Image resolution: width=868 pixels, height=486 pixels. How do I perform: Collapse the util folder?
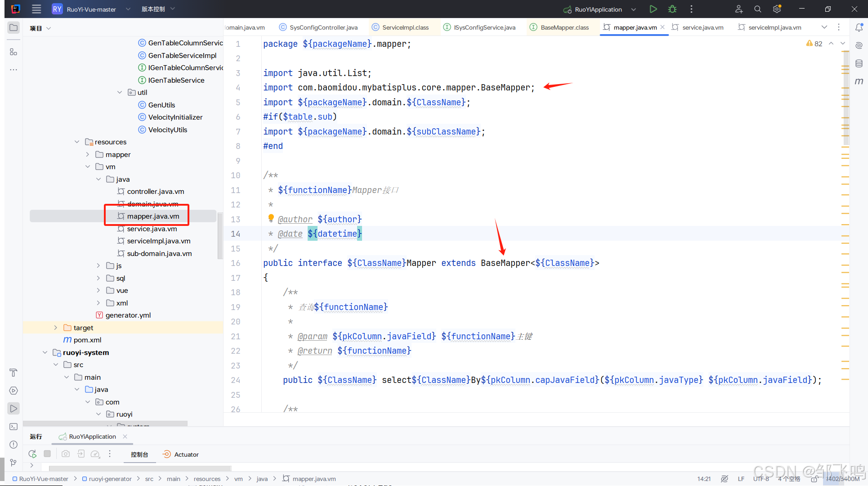pyautogui.click(x=120, y=92)
